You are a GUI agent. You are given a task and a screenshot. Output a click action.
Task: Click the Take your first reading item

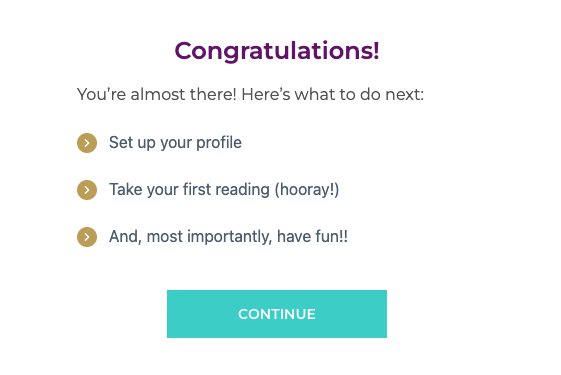[224, 190]
